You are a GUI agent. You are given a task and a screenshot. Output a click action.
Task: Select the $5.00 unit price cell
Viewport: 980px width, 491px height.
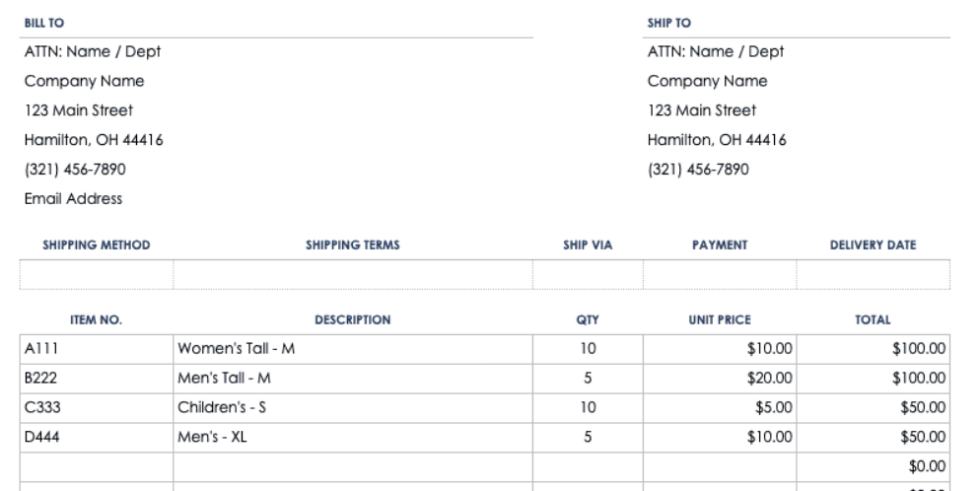tap(719, 406)
